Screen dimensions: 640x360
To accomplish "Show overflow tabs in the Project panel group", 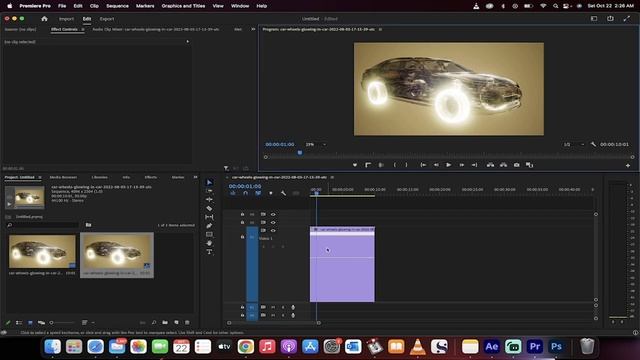I will point(196,177).
